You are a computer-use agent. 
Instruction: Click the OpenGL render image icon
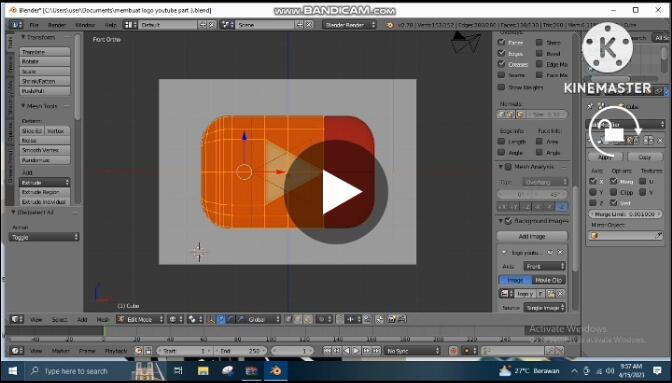pos(392,319)
